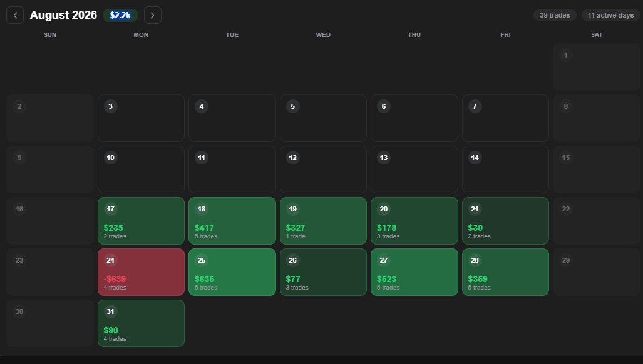The image size is (643, 364).
Task: Select the Sunday August 23 cell
Action: coord(50,272)
